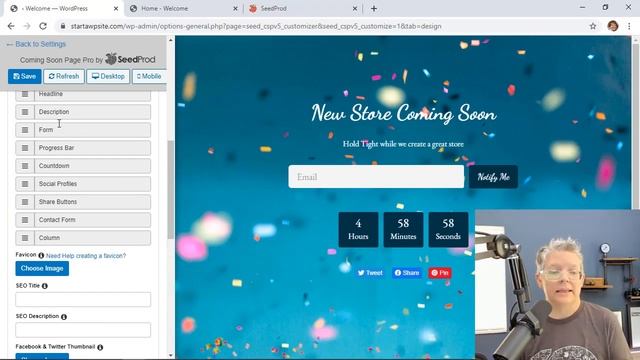Viewport: 640px width, 360px height.
Task: Click the Notify Me button
Action: click(x=493, y=177)
